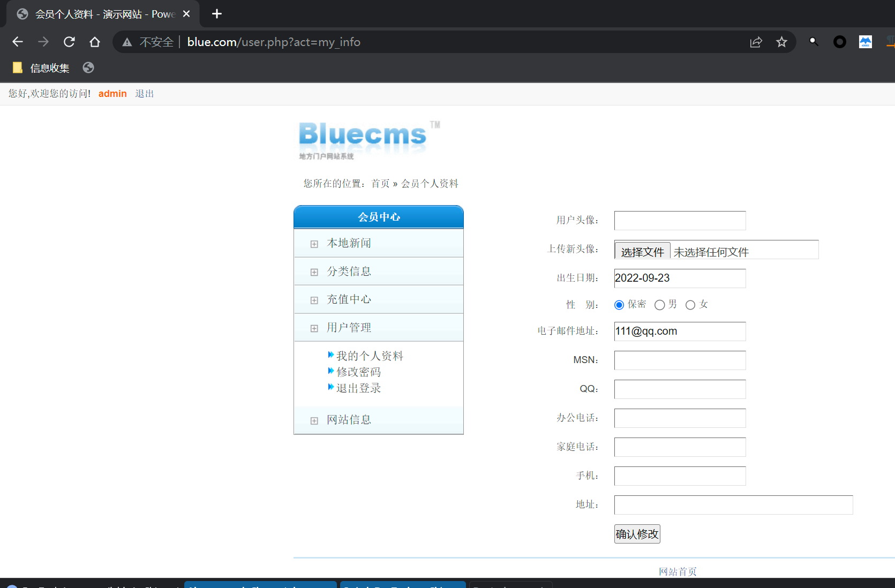Focus the MSN input field
The height and width of the screenshot is (588, 895).
pos(680,360)
